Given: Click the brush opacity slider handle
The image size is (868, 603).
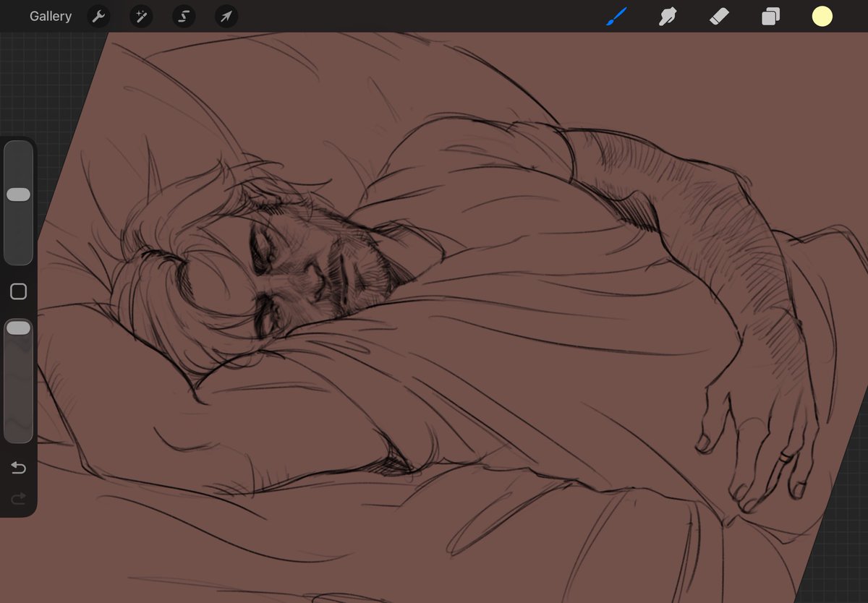Looking at the screenshot, I should (18, 328).
